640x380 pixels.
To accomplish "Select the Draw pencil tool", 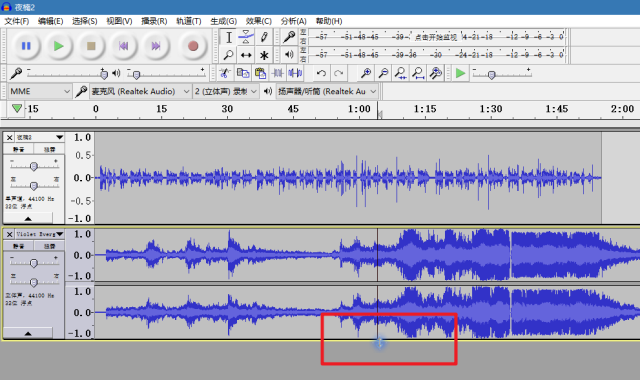I will [x=264, y=37].
